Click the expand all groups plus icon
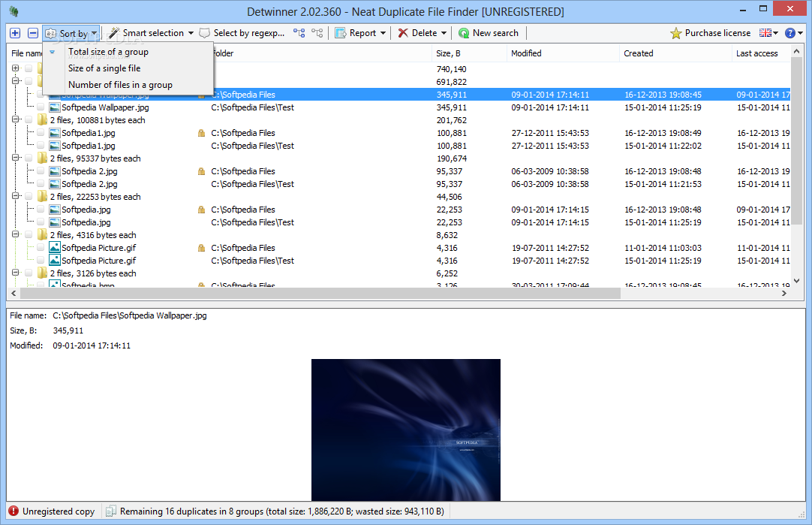This screenshot has height=525, width=812. click(x=15, y=33)
